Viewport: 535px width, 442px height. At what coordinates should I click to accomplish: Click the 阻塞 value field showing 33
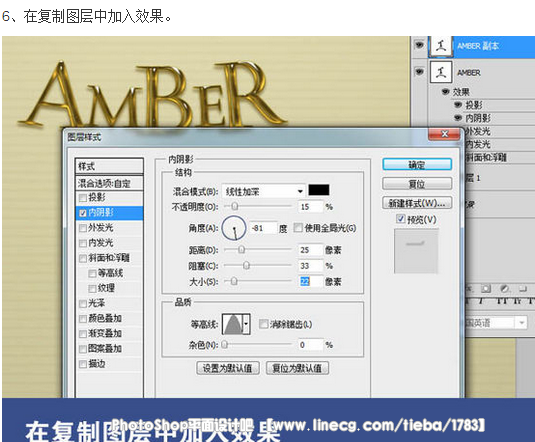coord(310,266)
